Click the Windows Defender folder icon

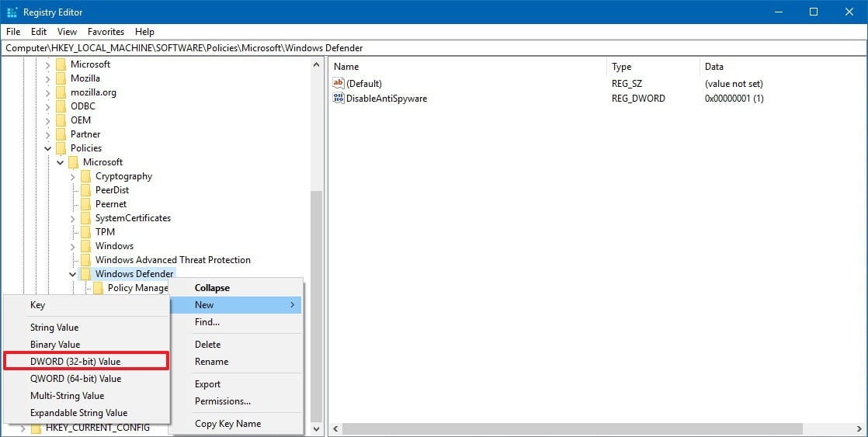tap(85, 274)
